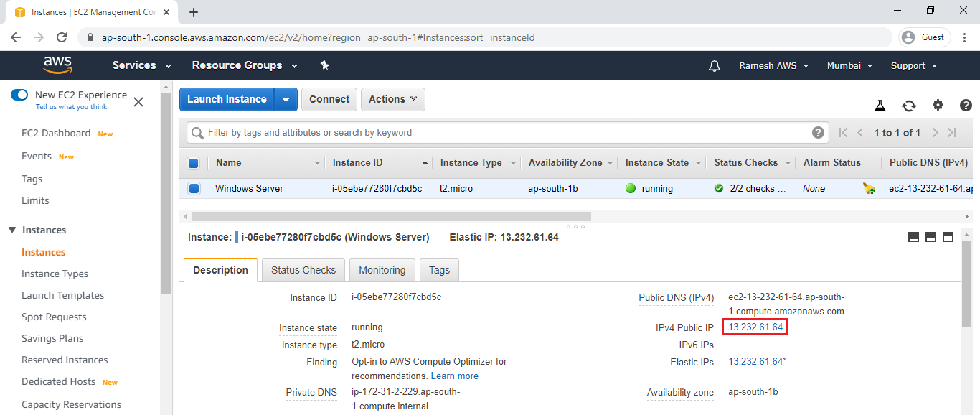
Task: Collapse the Instances sidebar section
Action: pyautogui.click(x=12, y=230)
